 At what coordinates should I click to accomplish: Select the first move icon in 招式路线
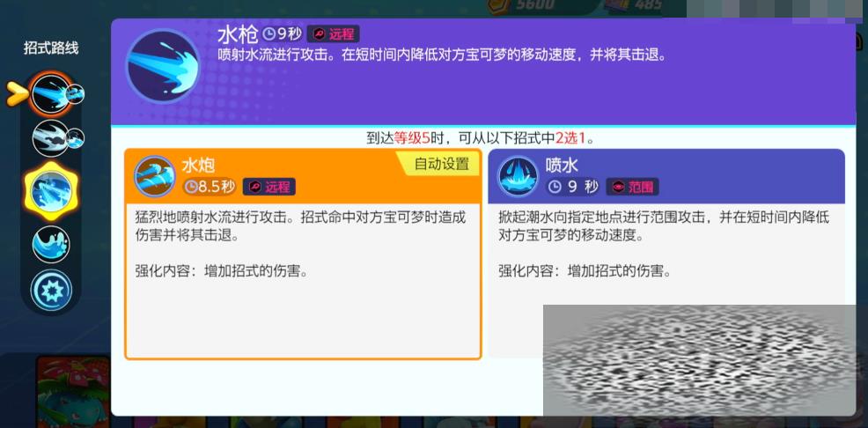[x=51, y=94]
